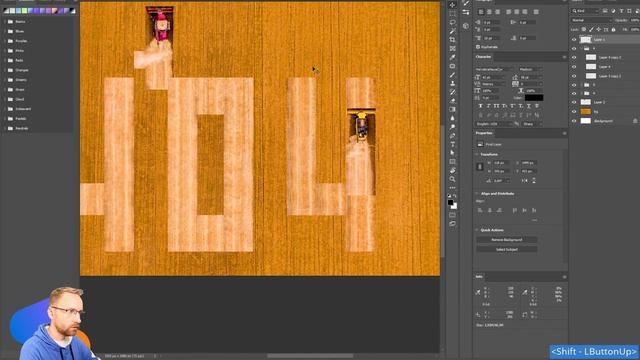This screenshot has width=640, height=360.
Task: Click the horizontal canvas scrollbar
Action: (x=310, y=356)
